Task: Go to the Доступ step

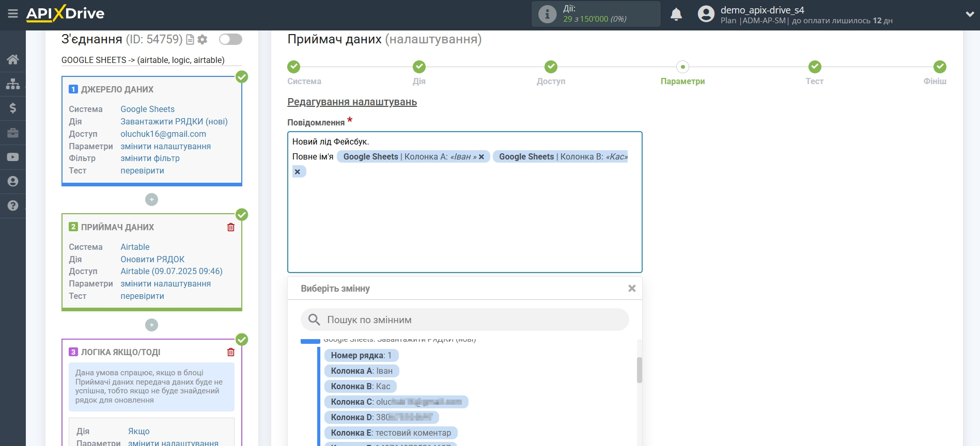Action: (551, 73)
